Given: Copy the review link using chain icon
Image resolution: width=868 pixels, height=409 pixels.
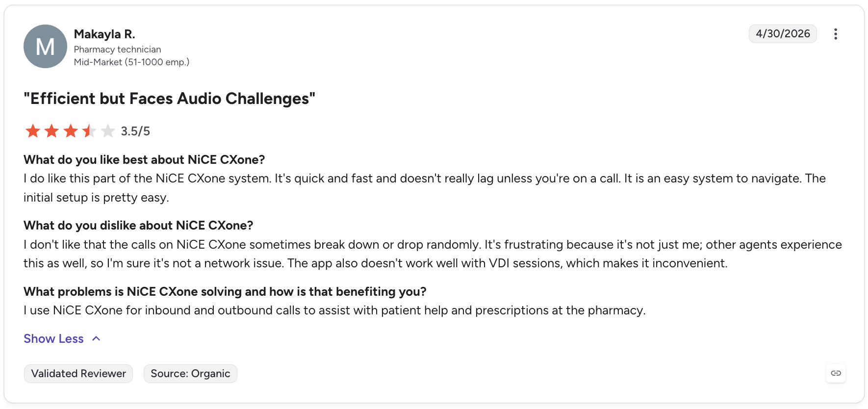Looking at the screenshot, I should pyautogui.click(x=836, y=373).
